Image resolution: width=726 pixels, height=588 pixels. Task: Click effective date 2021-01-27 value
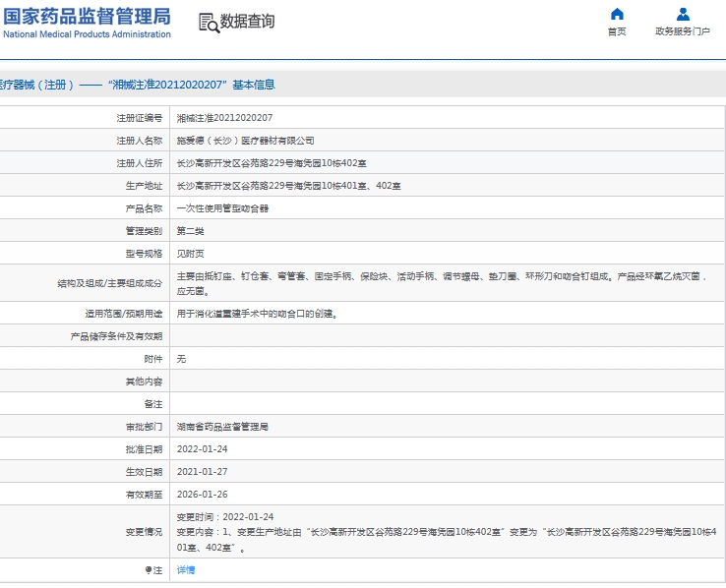(x=203, y=472)
